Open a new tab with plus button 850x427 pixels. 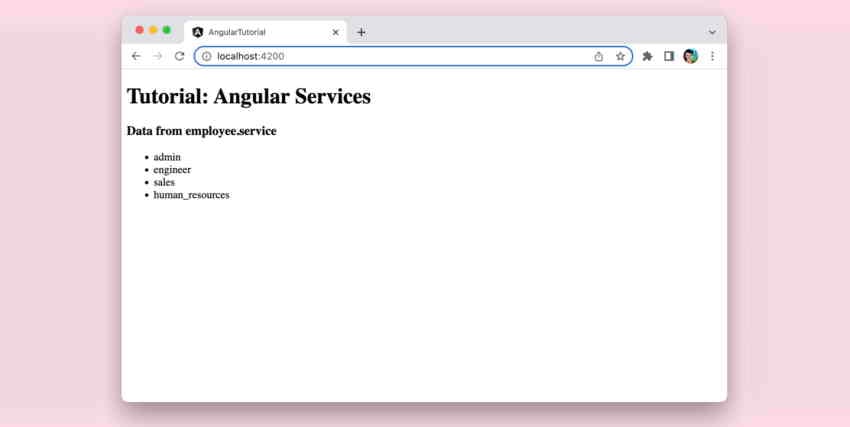point(361,33)
